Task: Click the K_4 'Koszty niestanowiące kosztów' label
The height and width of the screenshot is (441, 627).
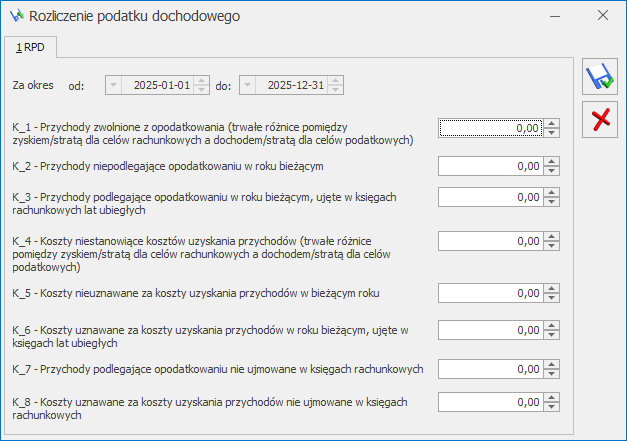Action: [202, 254]
